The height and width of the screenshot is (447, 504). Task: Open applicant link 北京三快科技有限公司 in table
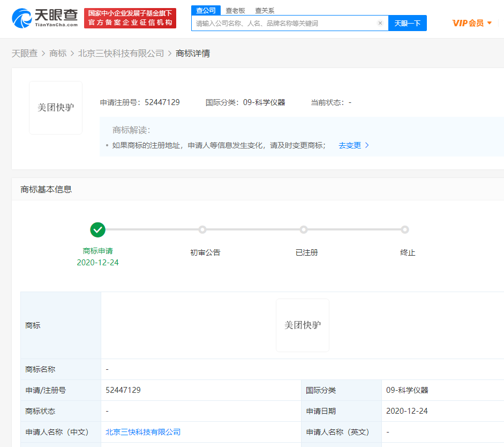pos(143,432)
